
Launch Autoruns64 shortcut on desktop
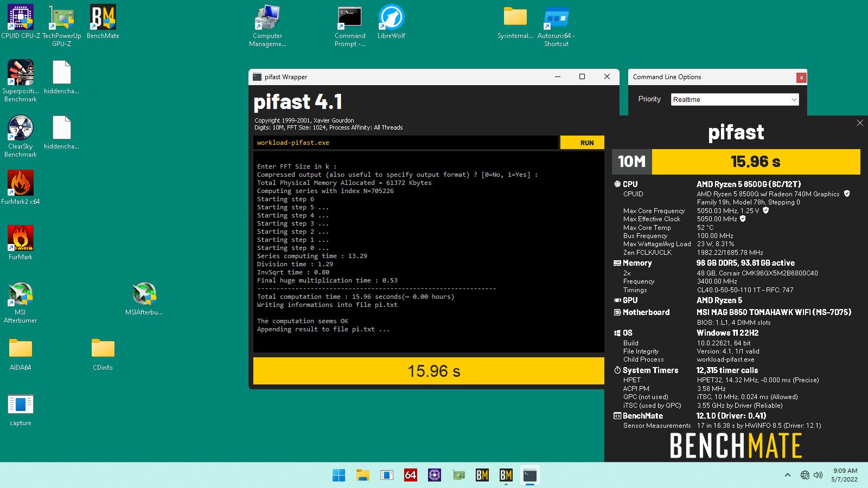[x=556, y=25]
